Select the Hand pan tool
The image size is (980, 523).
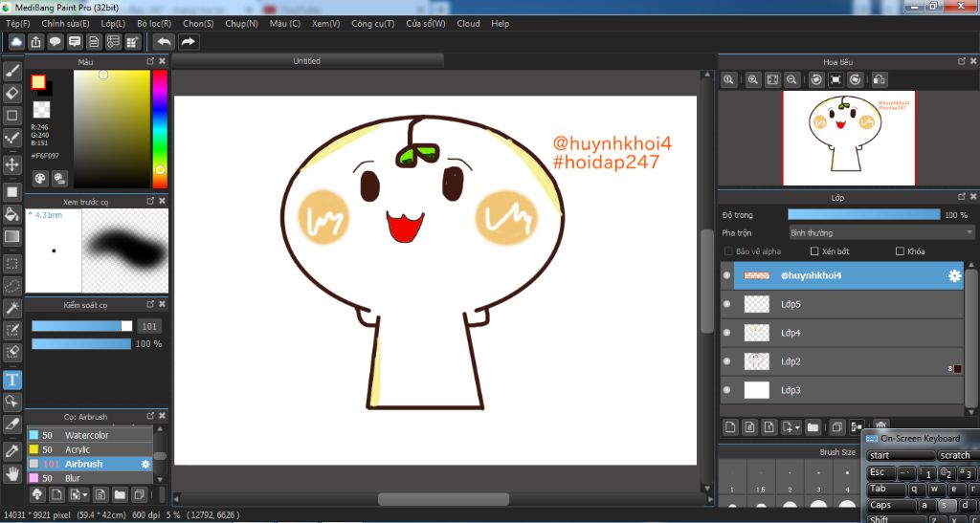point(11,472)
